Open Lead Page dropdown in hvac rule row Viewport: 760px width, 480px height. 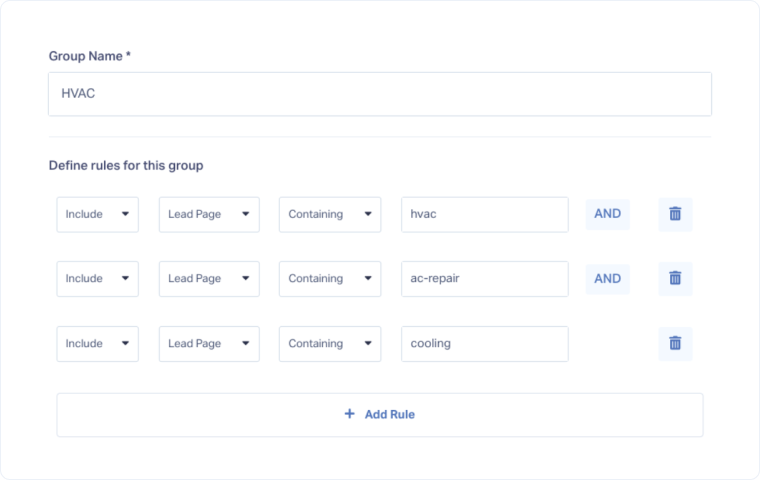click(209, 214)
